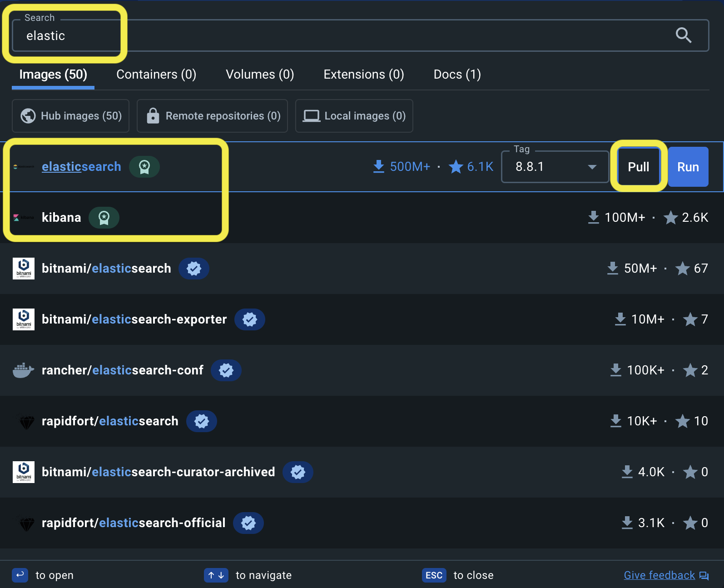Click the elasticsearch Docker Official Image badge
The width and height of the screenshot is (724, 588).
144,167
